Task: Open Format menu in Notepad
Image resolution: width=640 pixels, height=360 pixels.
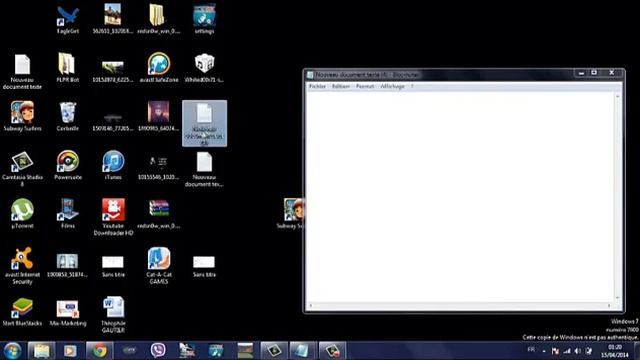Action: [x=365, y=87]
